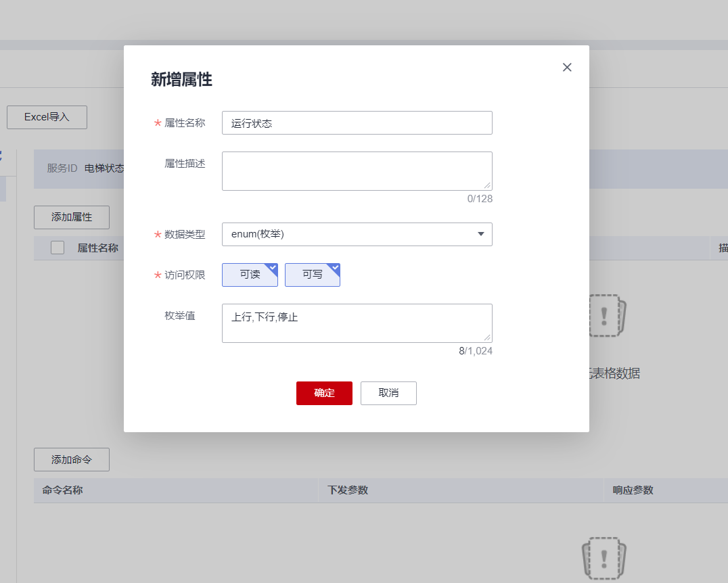Image resolution: width=728 pixels, height=583 pixels.
Task: Open the checkmark dropdown on the 可写 button
Action: (334, 268)
